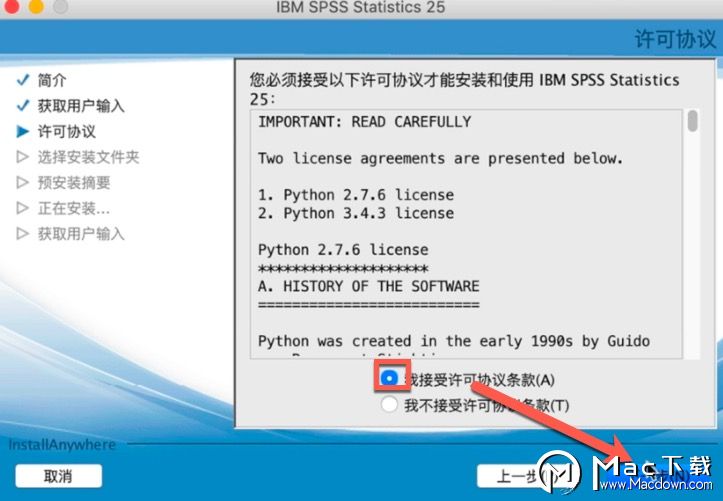Click the line "IMPORTANT: READ CAREFULLY"
The image size is (723, 501).
365,122
